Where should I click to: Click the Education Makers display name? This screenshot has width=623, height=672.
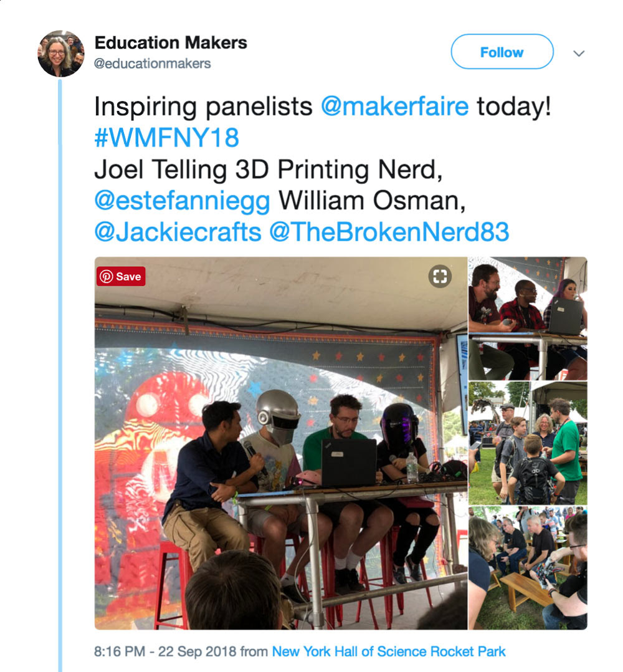tap(171, 43)
